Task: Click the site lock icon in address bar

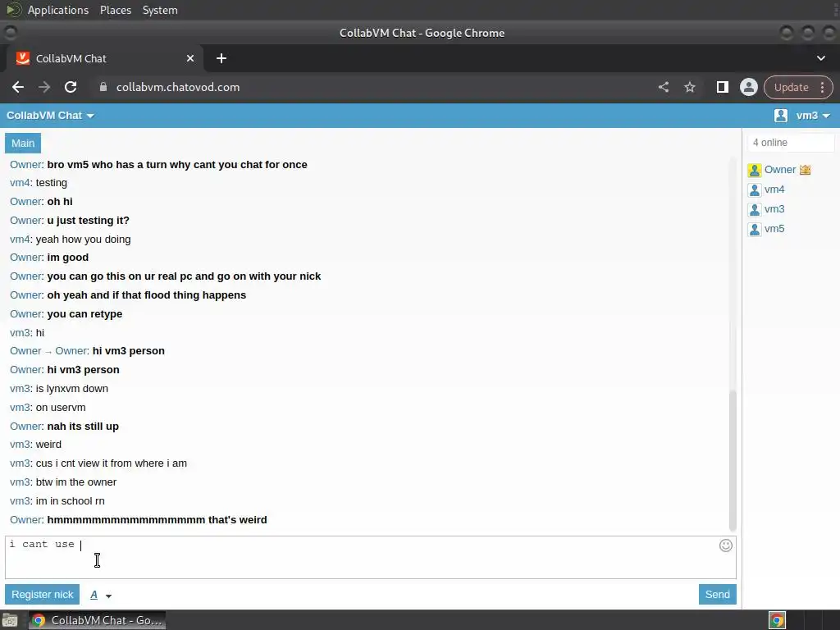Action: click(x=103, y=87)
